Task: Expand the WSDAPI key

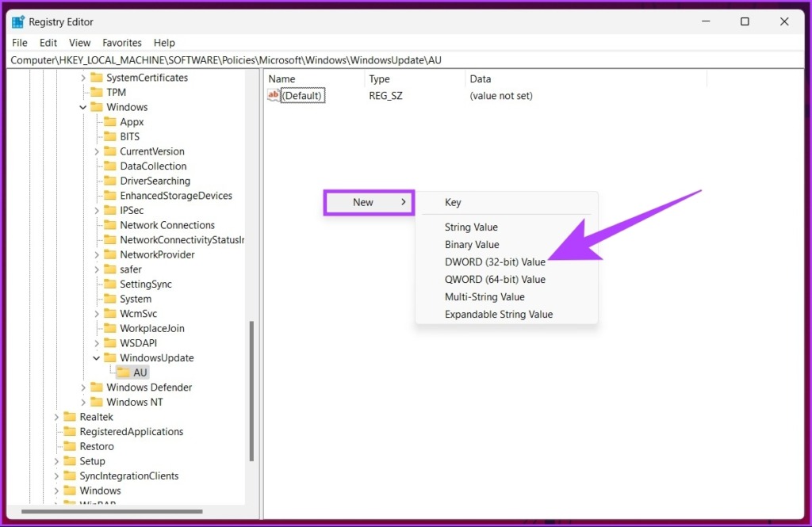Action: click(x=96, y=343)
